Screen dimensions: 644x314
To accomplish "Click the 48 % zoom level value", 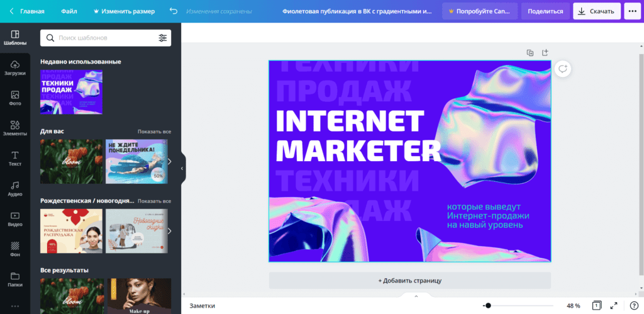I will click(574, 305).
